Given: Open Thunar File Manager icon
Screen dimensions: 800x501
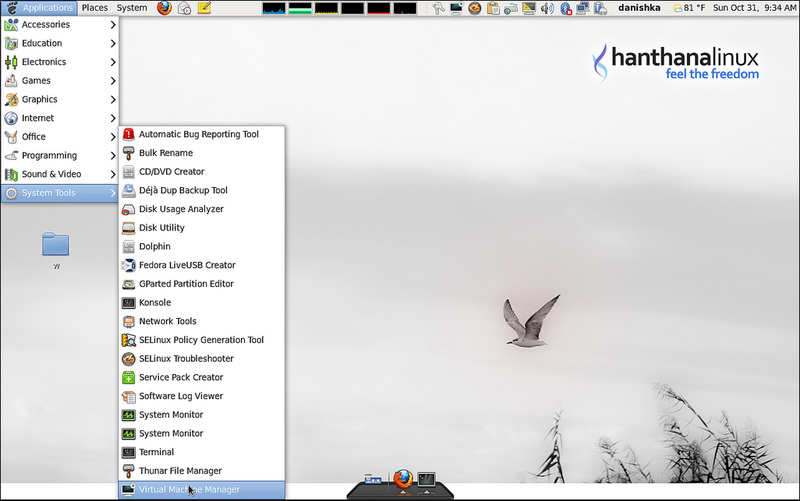Looking at the screenshot, I should [x=129, y=471].
